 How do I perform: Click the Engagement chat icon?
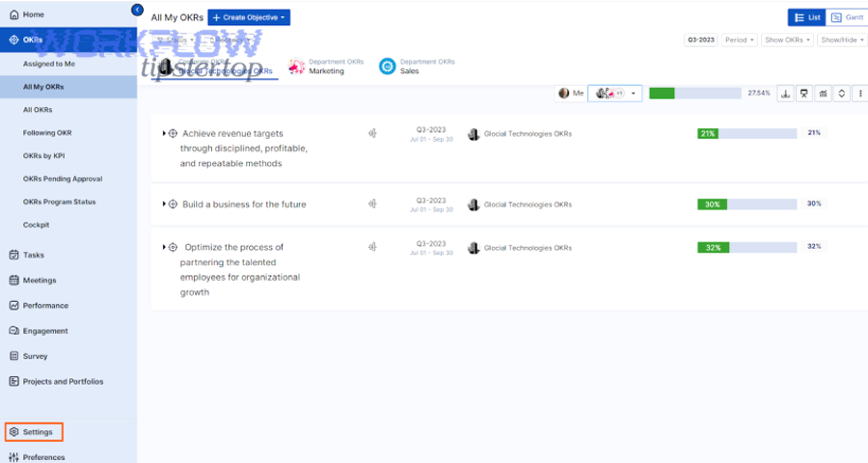click(14, 331)
